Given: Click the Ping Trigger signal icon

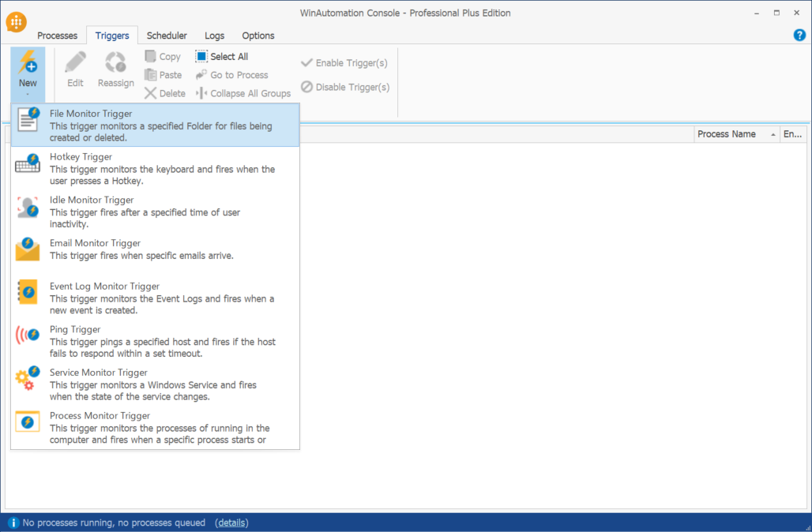Looking at the screenshot, I should click(x=28, y=336).
